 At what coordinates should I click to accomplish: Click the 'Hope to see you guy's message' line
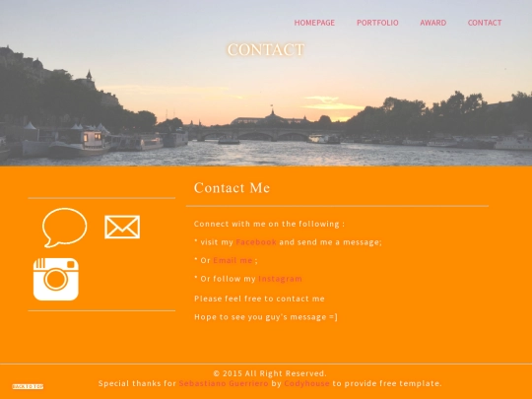[x=266, y=317]
